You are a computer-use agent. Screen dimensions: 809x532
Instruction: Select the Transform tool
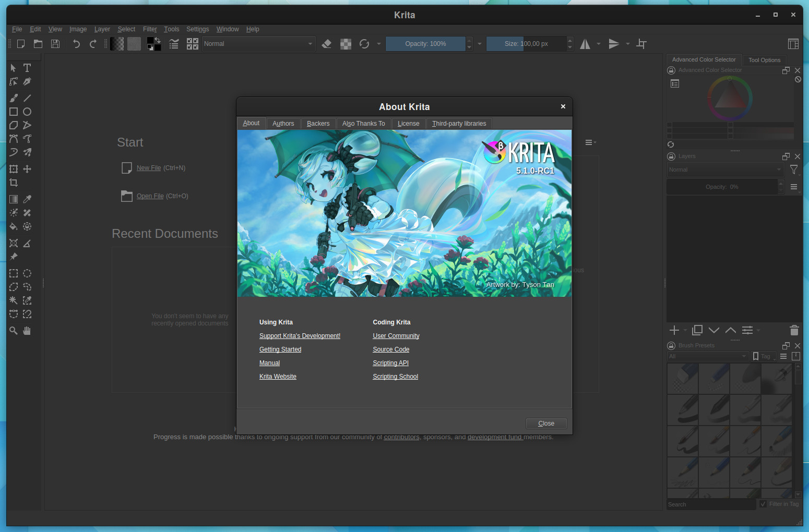tap(14, 169)
